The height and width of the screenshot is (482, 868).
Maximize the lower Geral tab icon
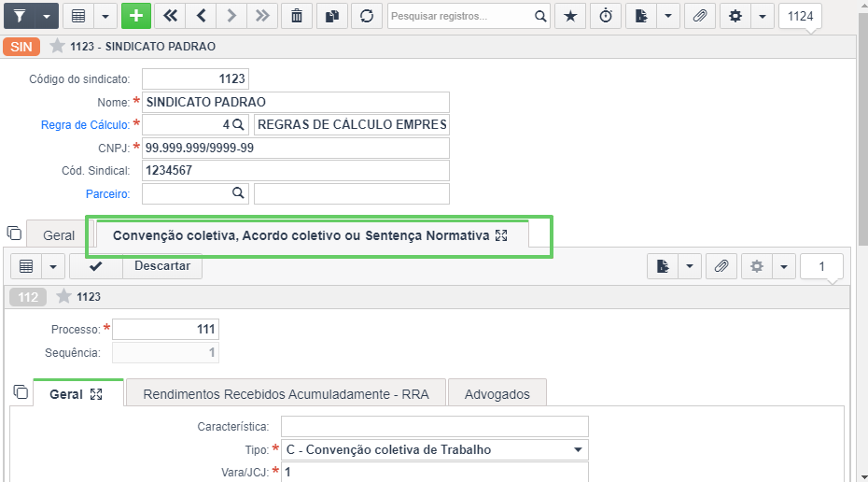[96, 394]
